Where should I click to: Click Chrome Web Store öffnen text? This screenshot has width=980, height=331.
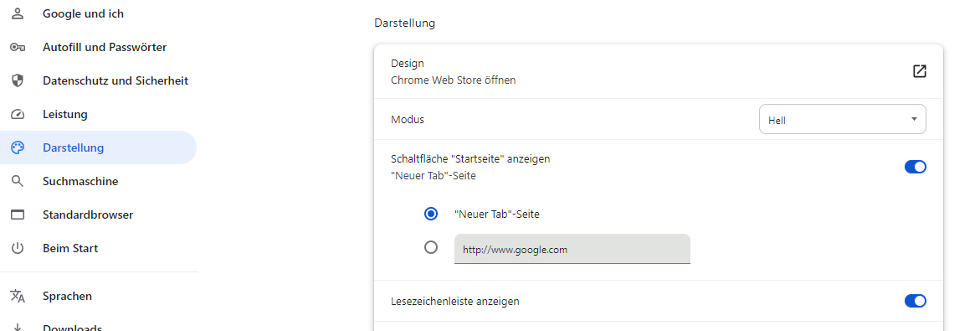click(453, 80)
